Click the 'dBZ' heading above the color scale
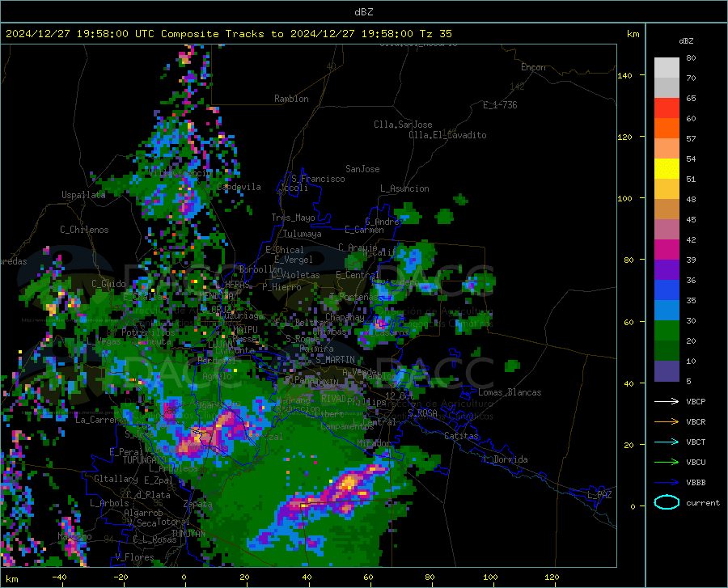The width and height of the screenshot is (728, 588). click(686, 40)
